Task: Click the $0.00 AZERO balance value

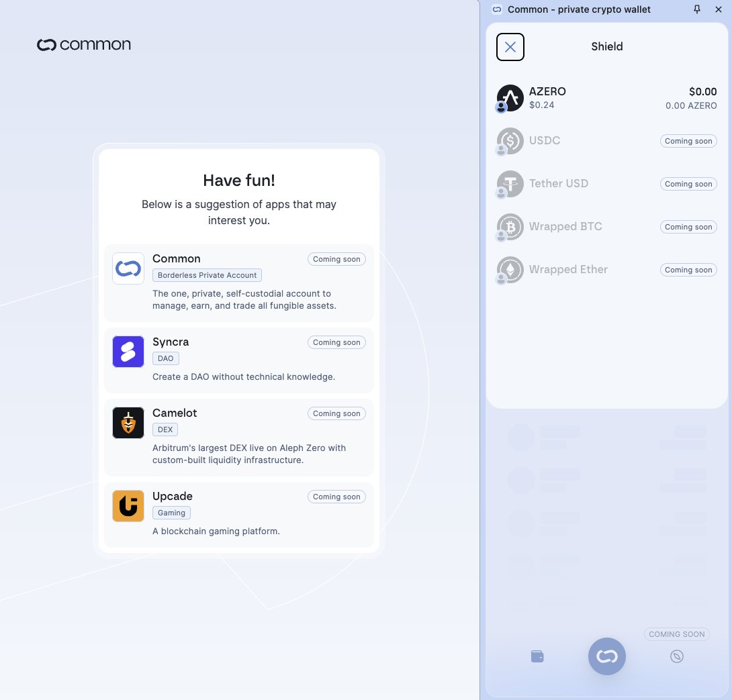Action: click(x=702, y=91)
